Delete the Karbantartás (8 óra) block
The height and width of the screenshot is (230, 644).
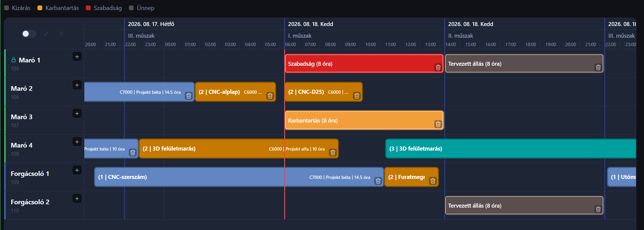[438, 124]
